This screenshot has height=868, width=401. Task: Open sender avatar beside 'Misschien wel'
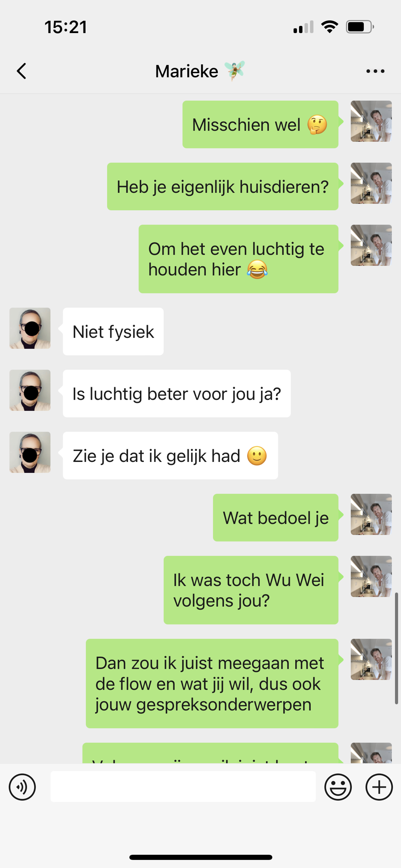(x=371, y=121)
